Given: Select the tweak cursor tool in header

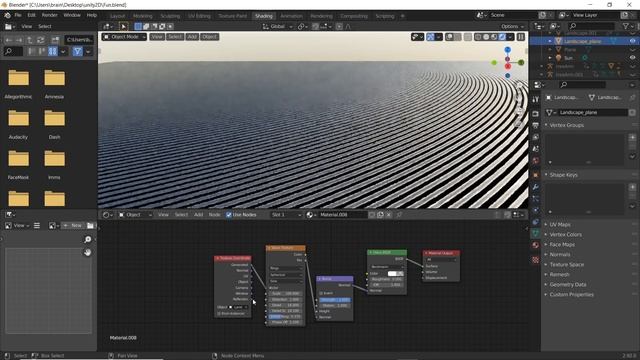Looking at the screenshot, I should point(123,27).
